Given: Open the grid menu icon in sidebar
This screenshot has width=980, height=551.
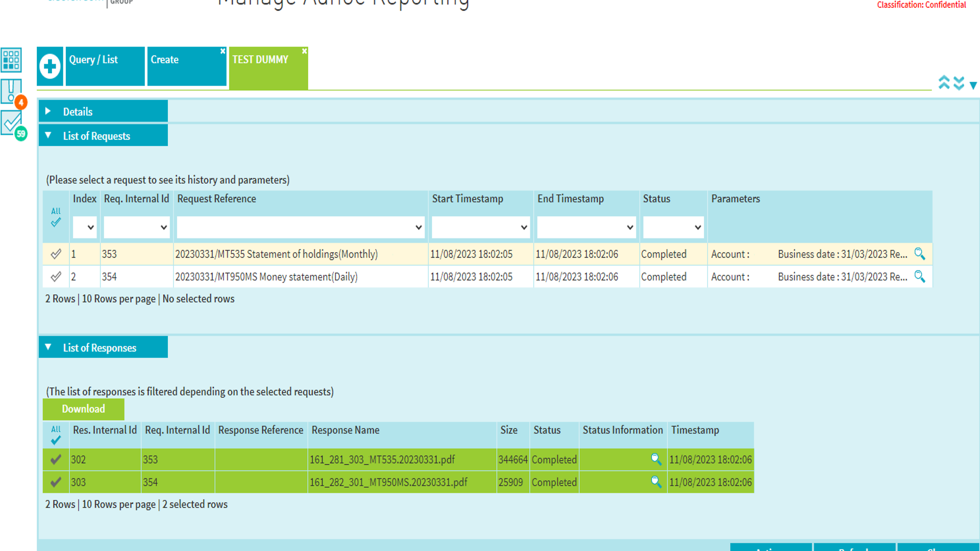Looking at the screenshot, I should tap(11, 60).
